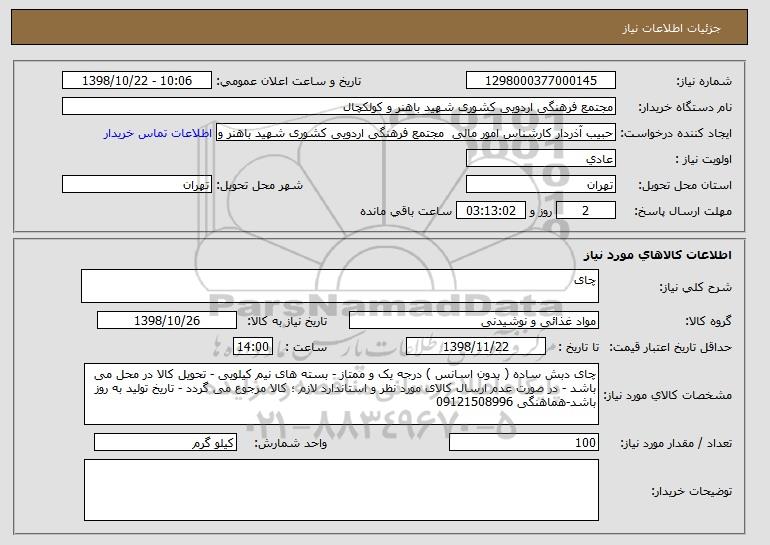The width and height of the screenshot is (770, 545).
Task: Click the announcement date field 1398/10/22 - 10:06
Action: pos(137,81)
